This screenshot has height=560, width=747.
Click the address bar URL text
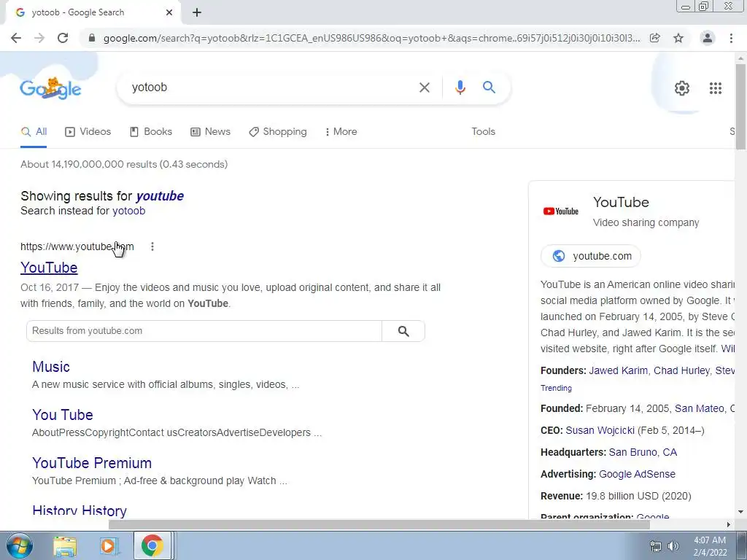point(371,38)
